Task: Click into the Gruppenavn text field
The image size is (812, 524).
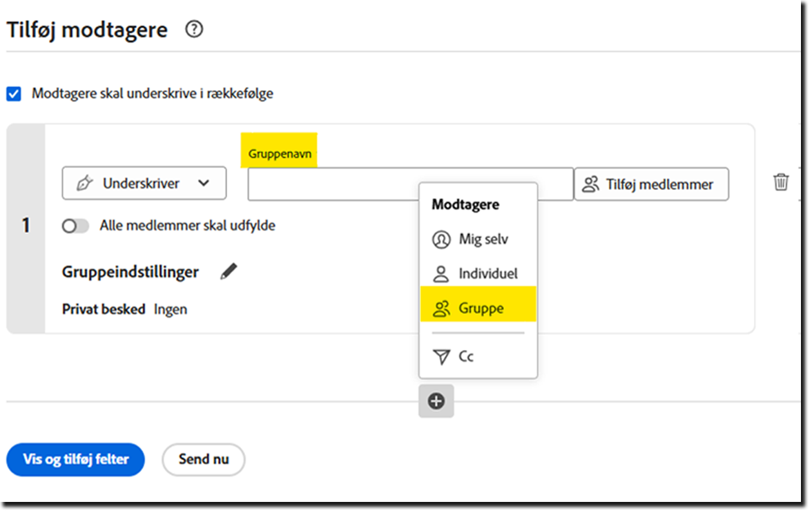Action: pyautogui.click(x=331, y=184)
